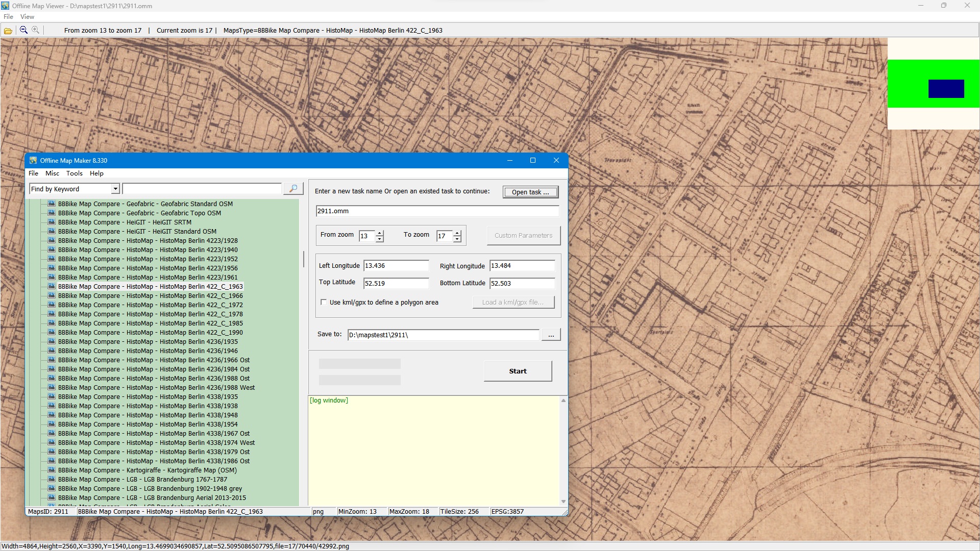The width and height of the screenshot is (980, 551).
Task: Click map icon beside HistoMap Berlin 422_C_1966
Action: click(52, 295)
